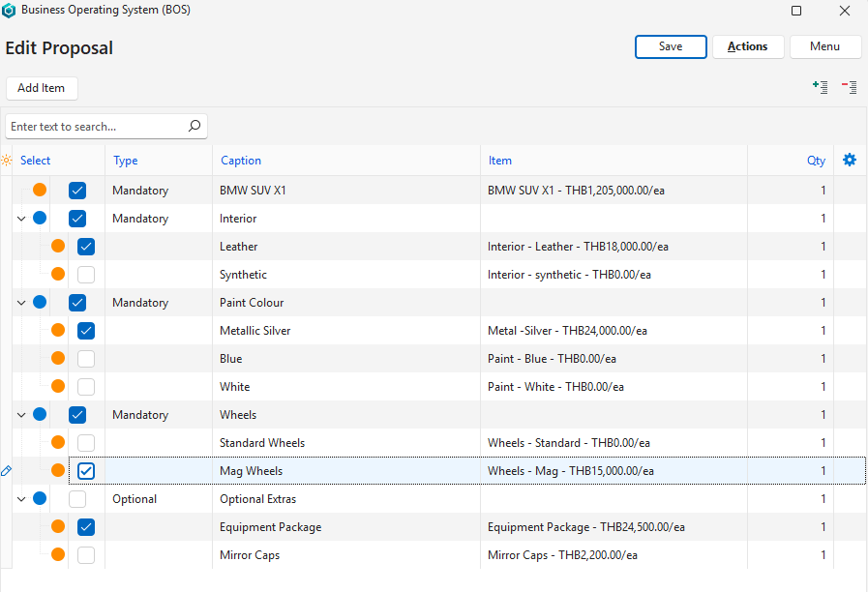868x592 pixels.
Task: Click the orange dot on BMW SUV X1 row
Action: coord(40,191)
